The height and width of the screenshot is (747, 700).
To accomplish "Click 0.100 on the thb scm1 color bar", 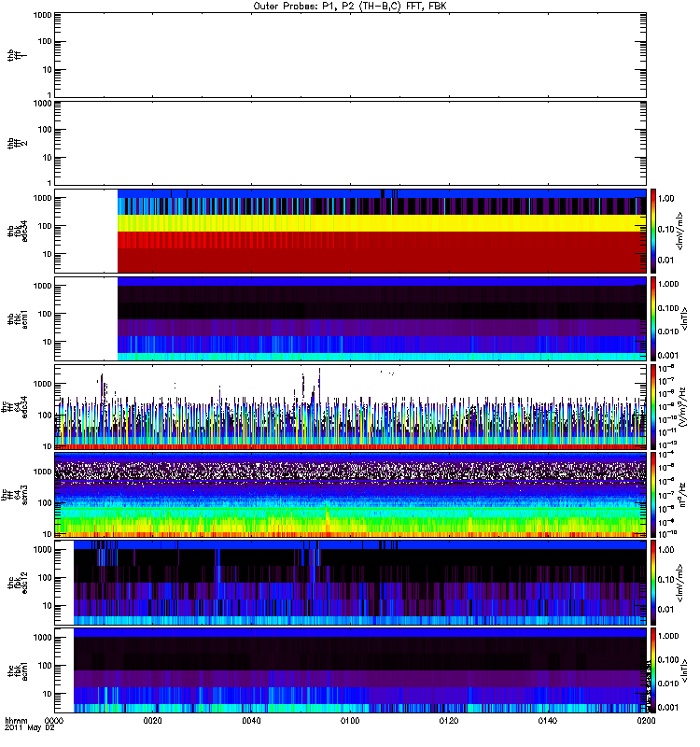I will click(668, 308).
